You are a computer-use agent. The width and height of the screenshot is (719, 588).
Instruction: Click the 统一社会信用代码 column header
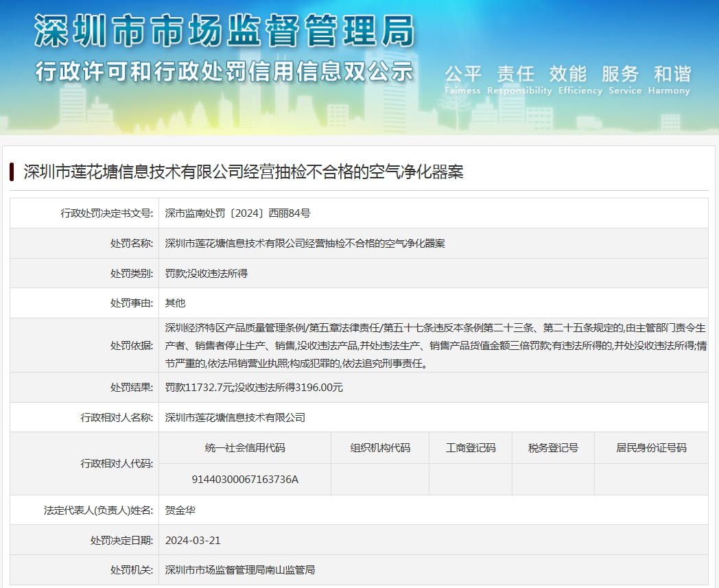(x=245, y=448)
